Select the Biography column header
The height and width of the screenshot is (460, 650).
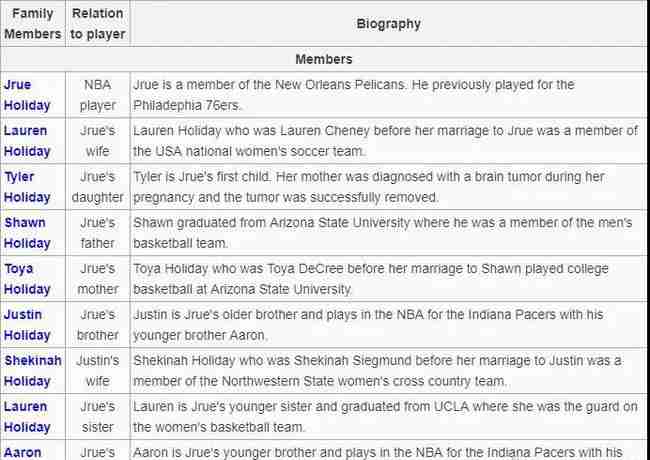click(388, 24)
